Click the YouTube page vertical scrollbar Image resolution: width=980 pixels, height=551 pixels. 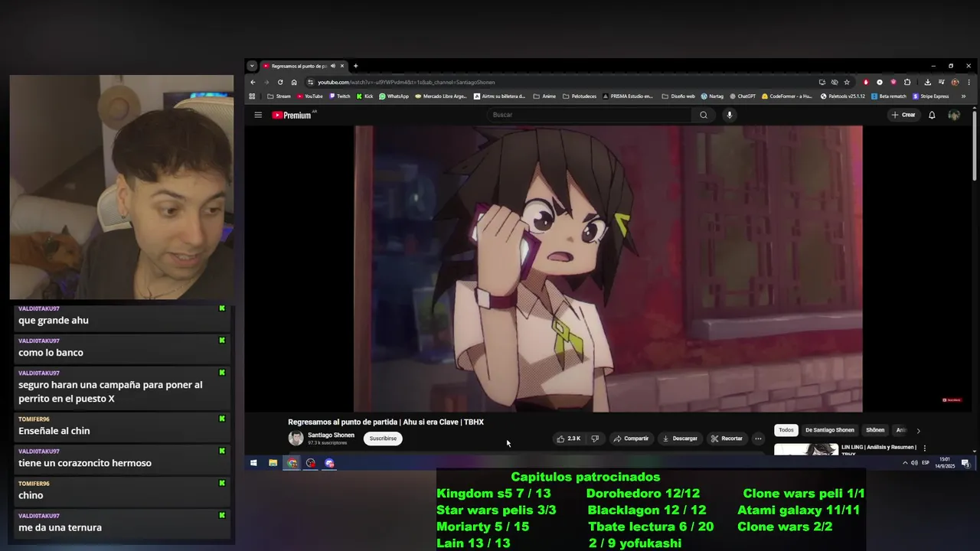click(x=975, y=145)
